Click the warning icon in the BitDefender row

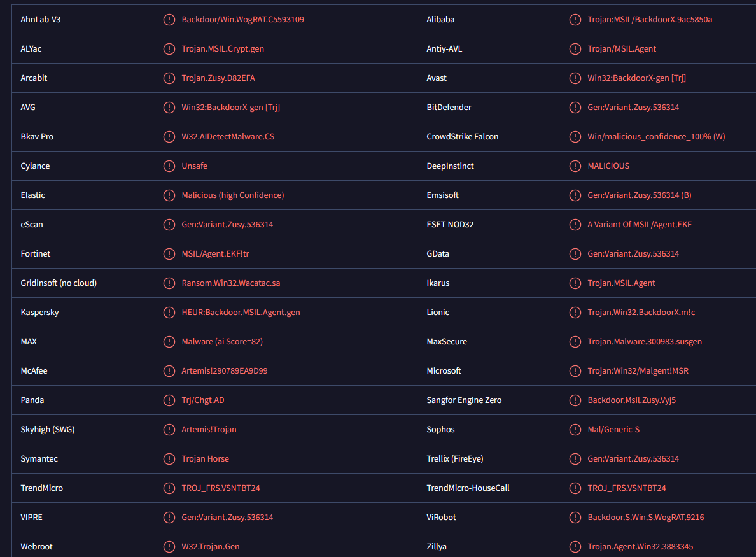coord(575,108)
